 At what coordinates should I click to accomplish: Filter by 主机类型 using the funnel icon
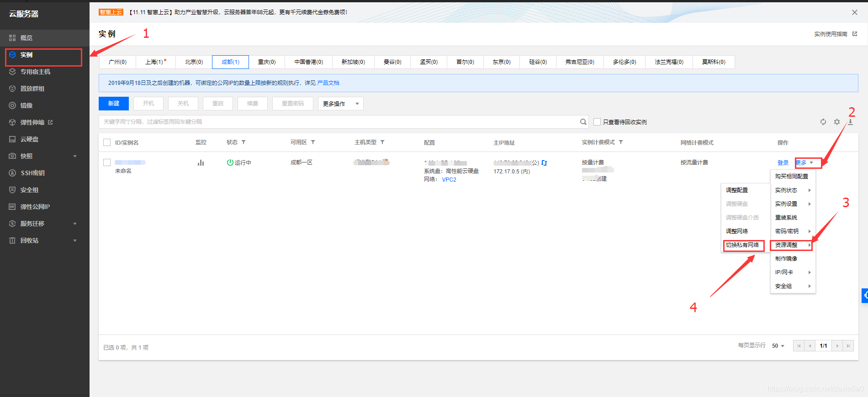(x=382, y=142)
